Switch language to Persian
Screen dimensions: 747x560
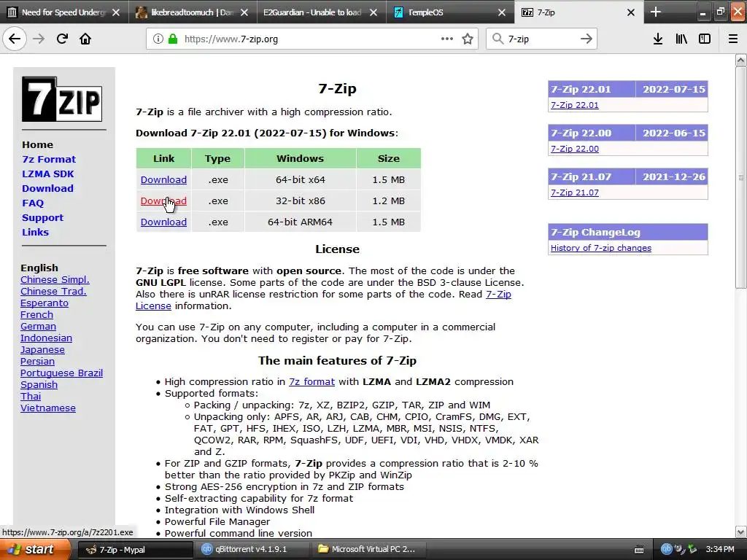pos(37,361)
